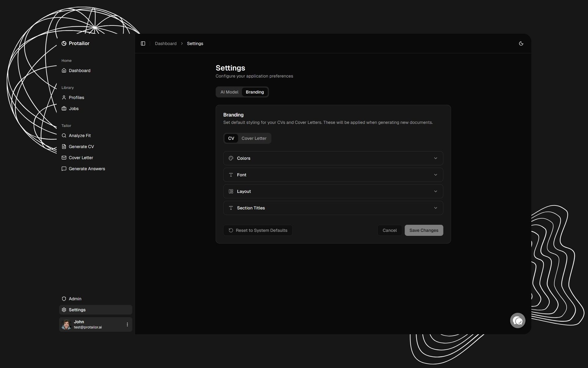Screen dimensions: 588x368
Task: Toggle dark mode moon icon
Action: (x=521, y=44)
